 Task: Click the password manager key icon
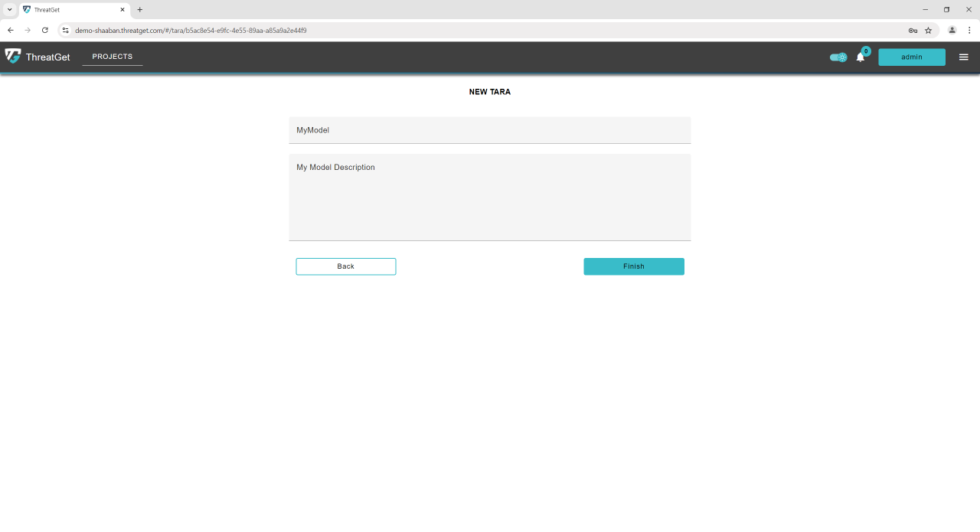913,31
